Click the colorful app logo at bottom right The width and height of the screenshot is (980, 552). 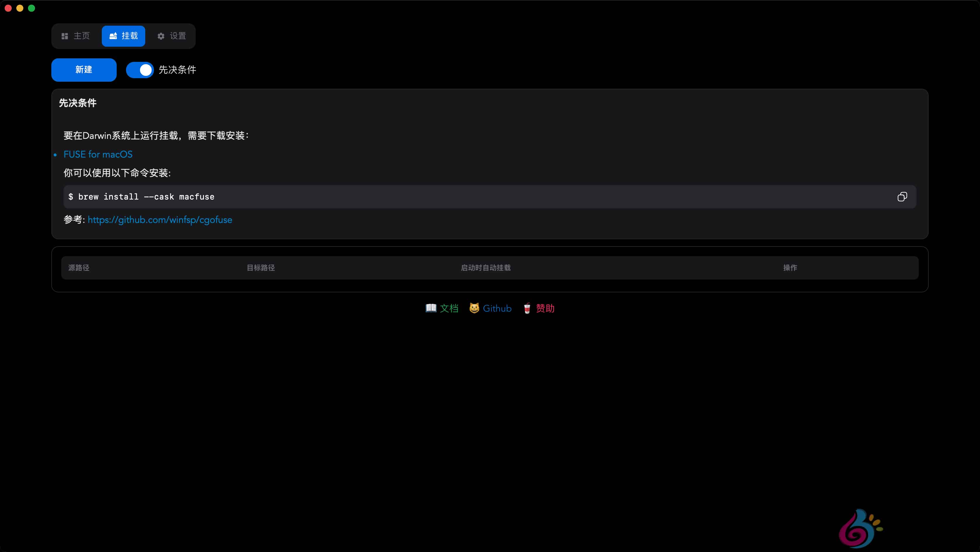pos(860,528)
